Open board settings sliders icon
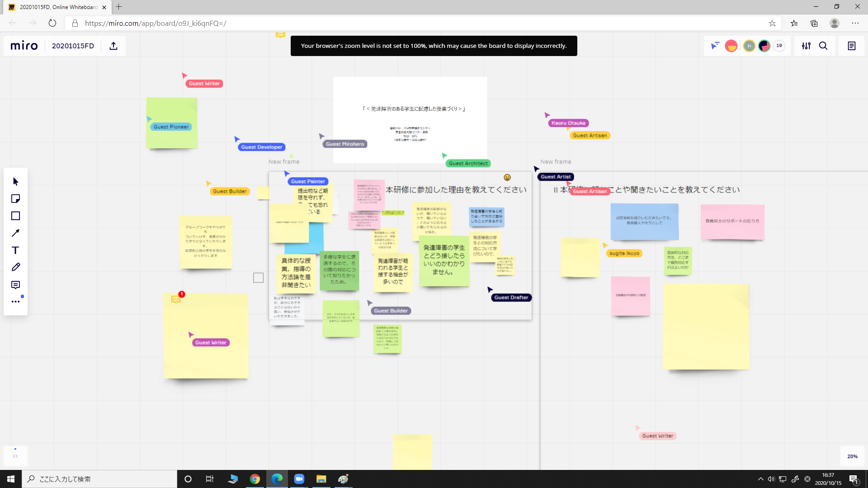Screen dimensions: 868x488 point(806,46)
